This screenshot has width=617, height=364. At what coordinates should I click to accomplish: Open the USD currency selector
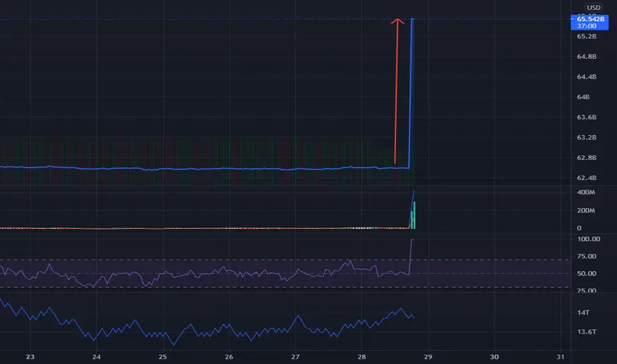click(593, 7)
